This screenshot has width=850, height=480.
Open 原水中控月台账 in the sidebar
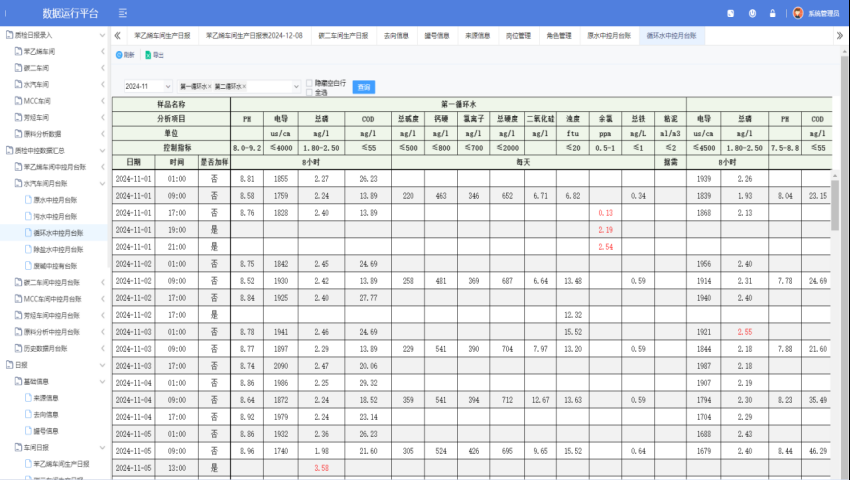pyautogui.click(x=54, y=200)
